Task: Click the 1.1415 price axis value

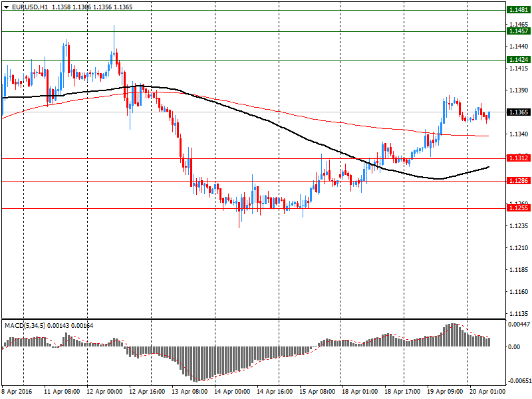Action: coord(519,68)
